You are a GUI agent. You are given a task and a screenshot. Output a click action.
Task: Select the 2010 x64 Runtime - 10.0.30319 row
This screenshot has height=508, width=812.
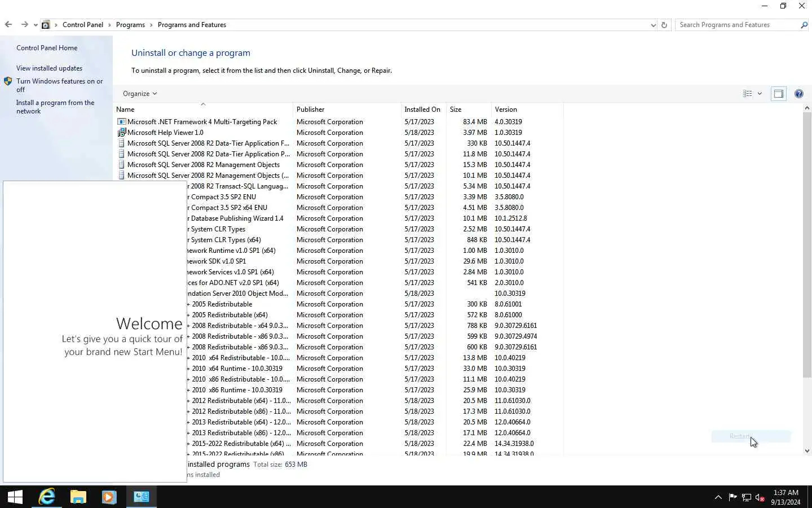point(375,369)
